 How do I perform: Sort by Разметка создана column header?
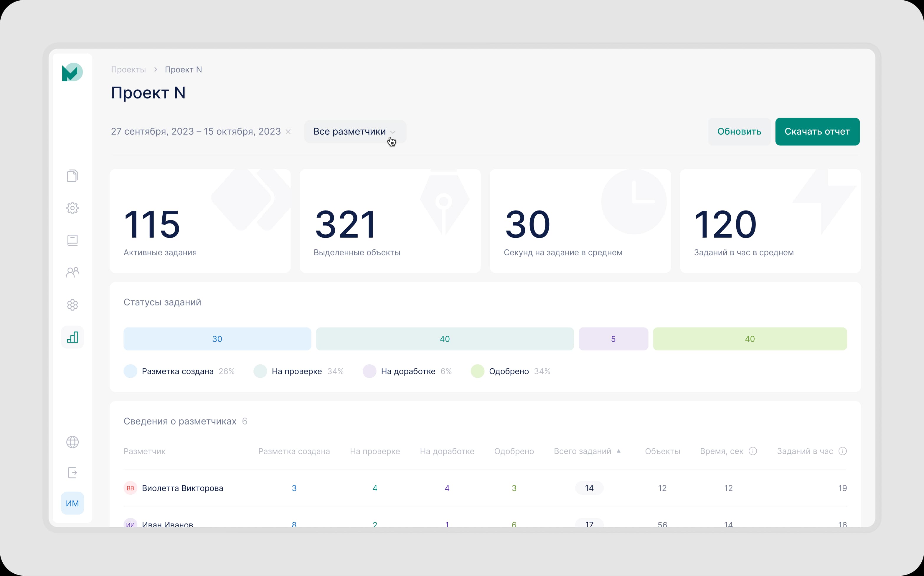pos(294,451)
